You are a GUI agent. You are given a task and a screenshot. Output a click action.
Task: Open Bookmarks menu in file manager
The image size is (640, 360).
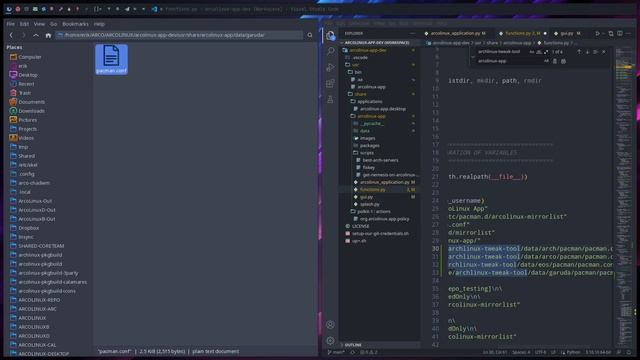[x=75, y=24]
